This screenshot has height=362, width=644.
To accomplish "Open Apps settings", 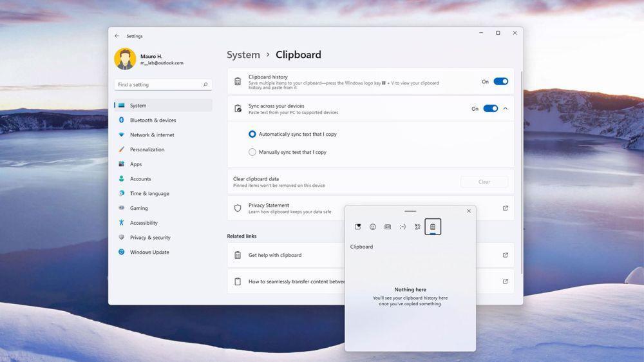I will [163, 164].
